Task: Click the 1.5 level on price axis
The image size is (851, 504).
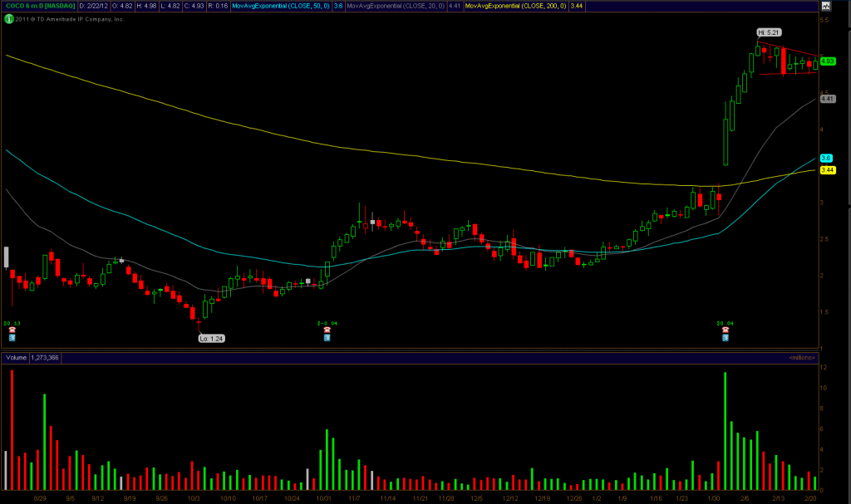Action: (824, 312)
